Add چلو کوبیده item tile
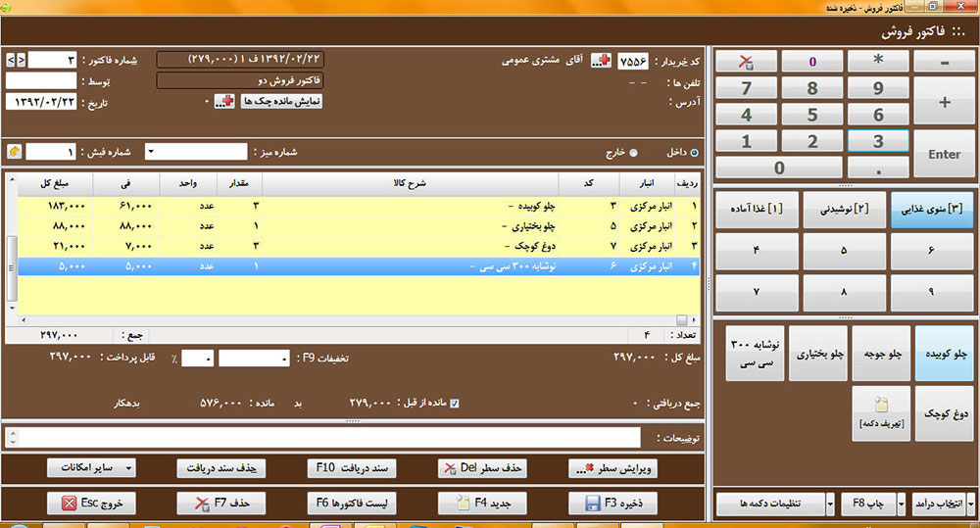Image resolution: width=980 pixels, height=528 pixels. pyautogui.click(x=945, y=353)
